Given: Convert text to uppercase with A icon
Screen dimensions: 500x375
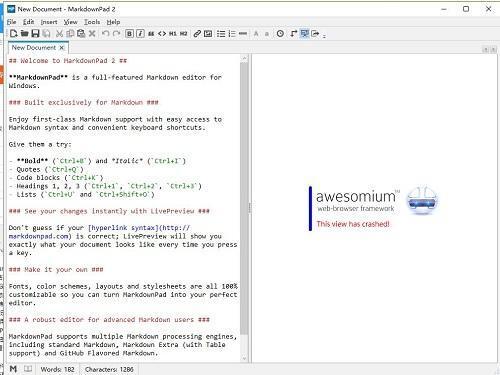Looking at the screenshot, I should tap(256, 33).
